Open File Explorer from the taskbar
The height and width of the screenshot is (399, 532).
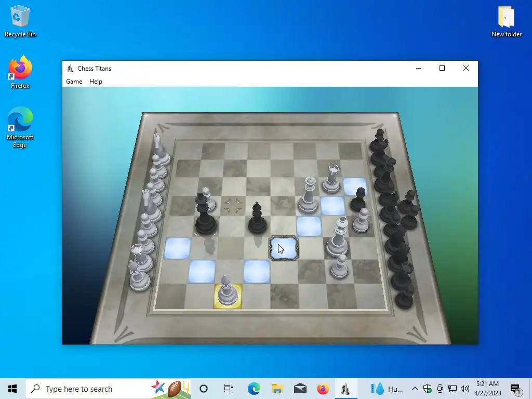pyautogui.click(x=277, y=389)
